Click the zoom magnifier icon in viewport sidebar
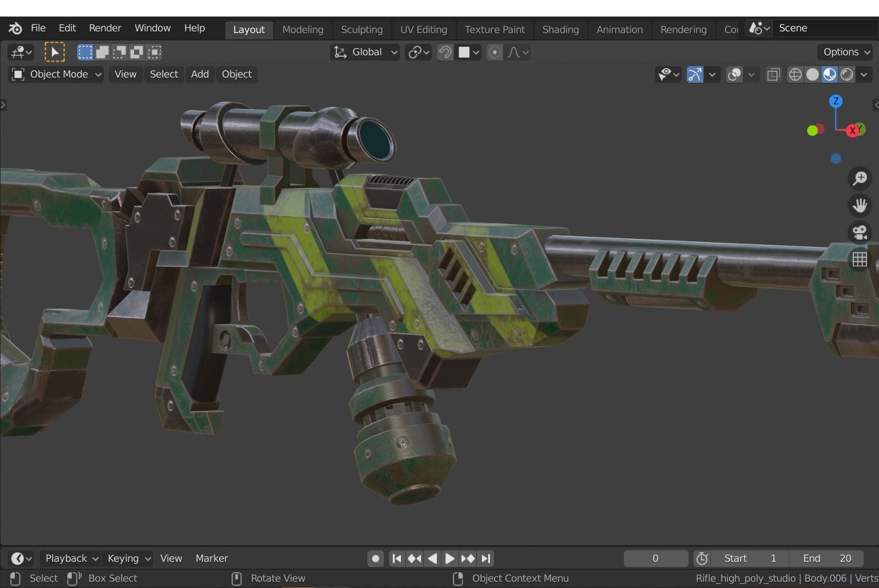879x588 pixels. click(x=860, y=178)
